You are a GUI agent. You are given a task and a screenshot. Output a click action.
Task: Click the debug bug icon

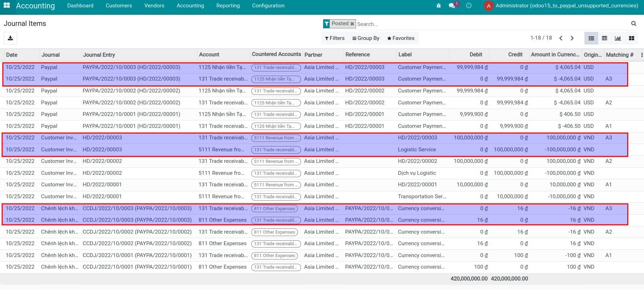click(439, 6)
